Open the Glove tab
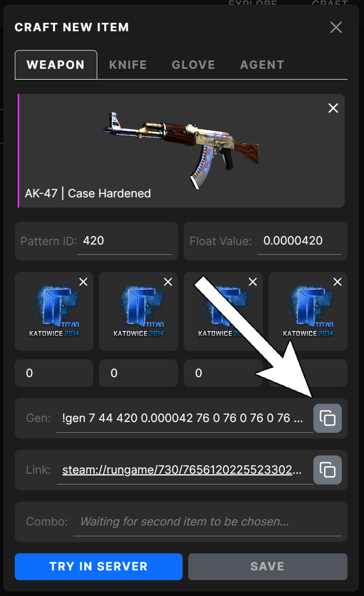Image resolution: width=364 pixels, height=596 pixels. point(193,65)
